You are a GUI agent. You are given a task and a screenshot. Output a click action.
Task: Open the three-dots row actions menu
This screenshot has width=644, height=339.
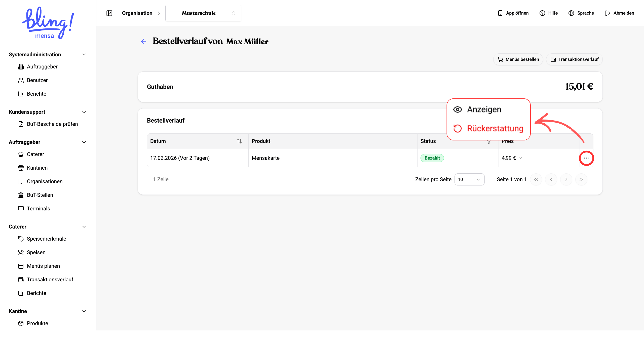click(586, 158)
